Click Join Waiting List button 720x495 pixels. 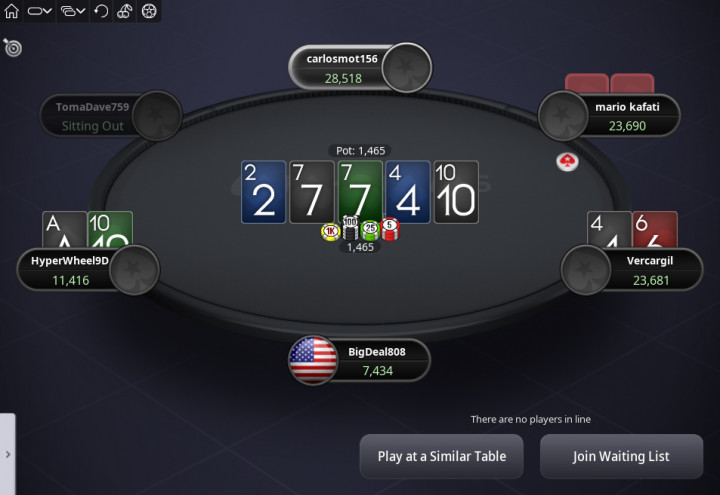coord(621,456)
